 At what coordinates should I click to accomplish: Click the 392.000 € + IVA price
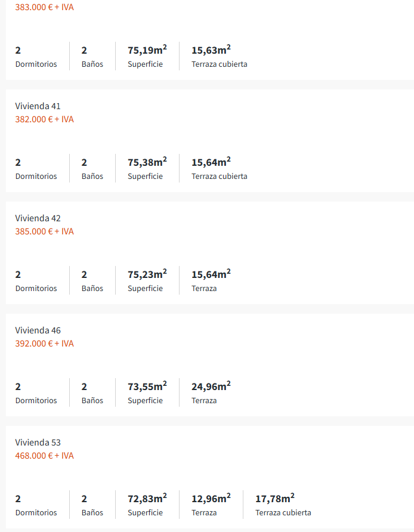[x=44, y=344]
